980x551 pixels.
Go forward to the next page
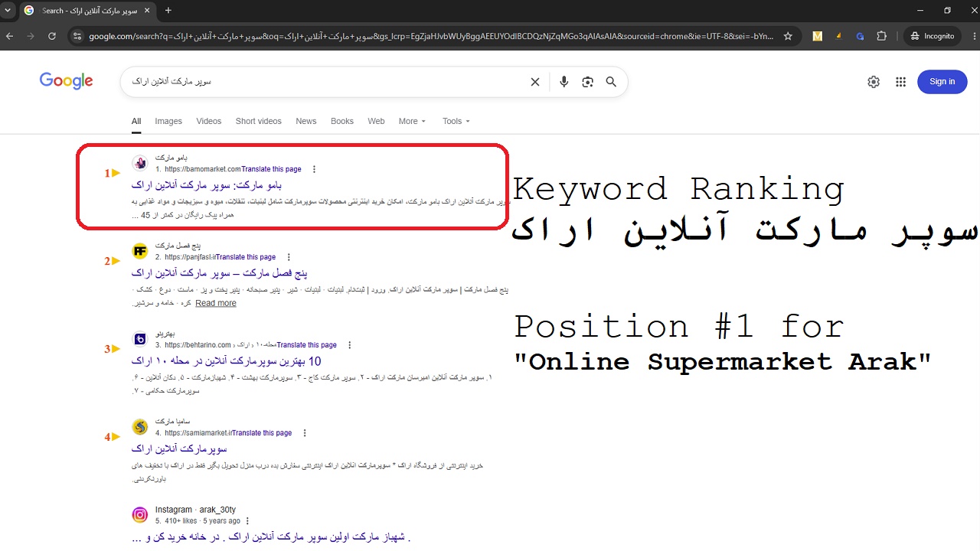pos(31,36)
